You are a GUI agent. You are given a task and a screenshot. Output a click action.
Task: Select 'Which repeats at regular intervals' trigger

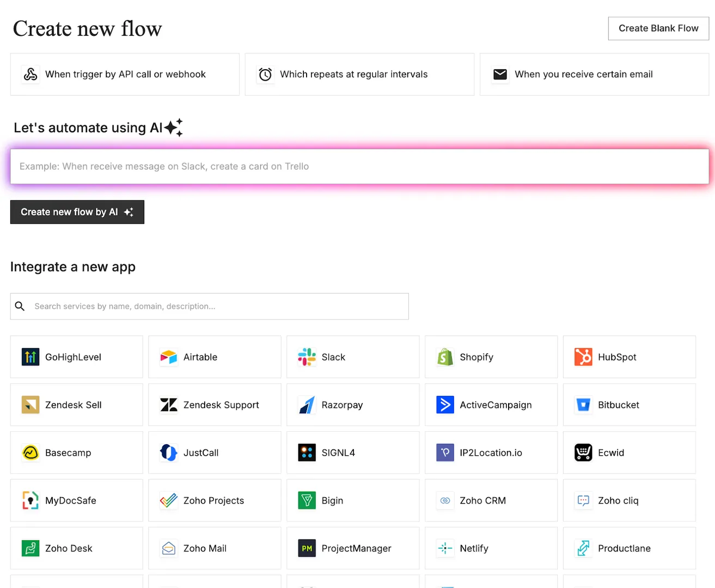point(359,75)
